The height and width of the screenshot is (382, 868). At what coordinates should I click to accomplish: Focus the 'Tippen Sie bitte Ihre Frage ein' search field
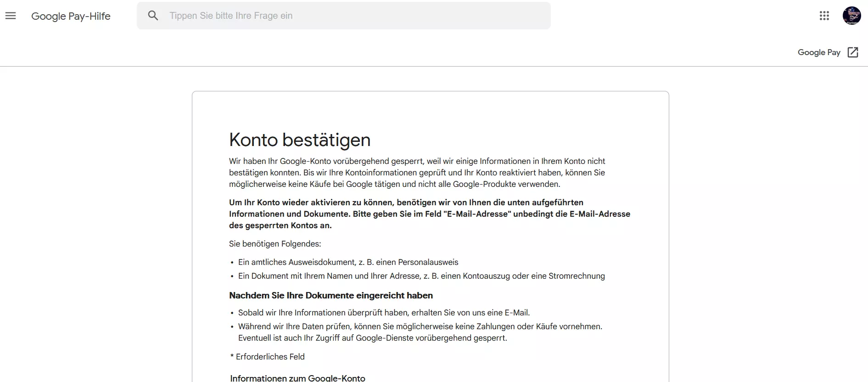click(x=344, y=16)
